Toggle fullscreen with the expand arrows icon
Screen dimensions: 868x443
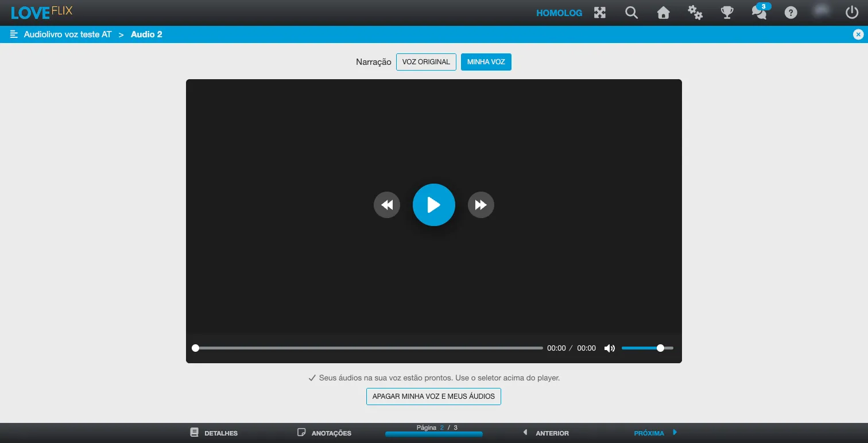coord(600,12)
